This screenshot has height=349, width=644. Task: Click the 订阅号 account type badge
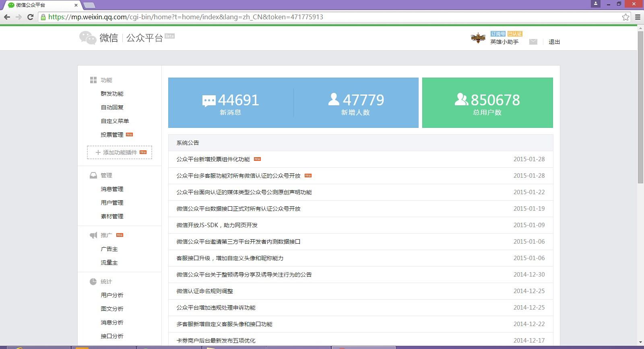point(498,34)
